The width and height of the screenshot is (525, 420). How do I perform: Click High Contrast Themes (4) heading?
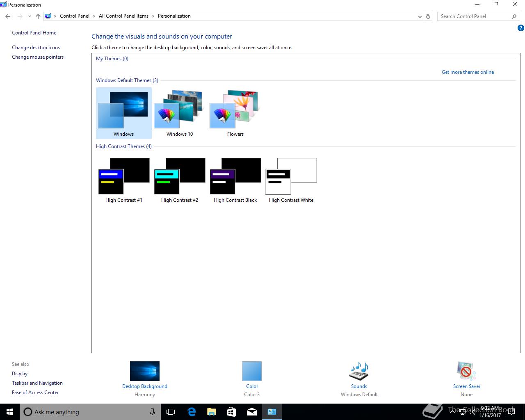click(x=123, y=146)
